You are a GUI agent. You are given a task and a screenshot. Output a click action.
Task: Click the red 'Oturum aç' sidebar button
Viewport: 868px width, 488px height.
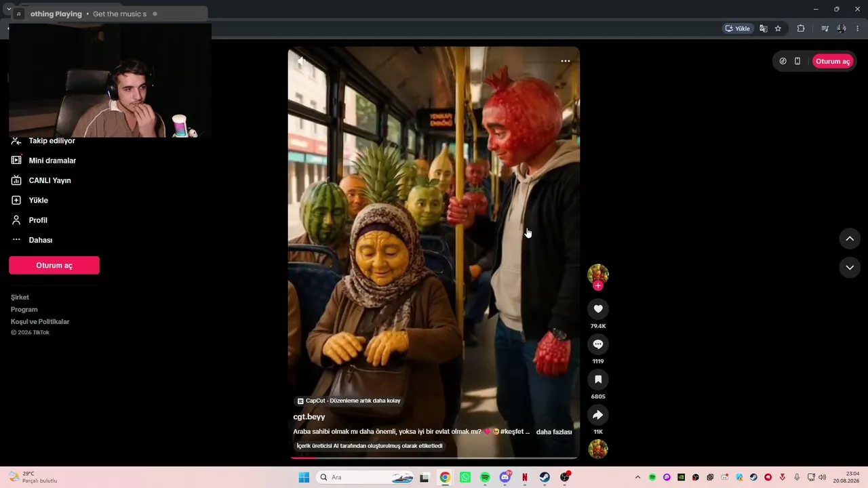click(x=54, y=266)
